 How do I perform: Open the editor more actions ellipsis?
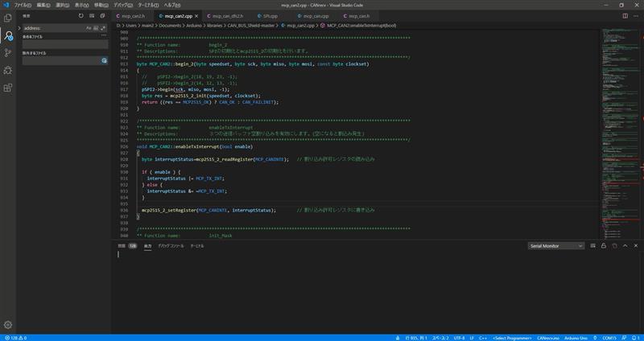(636, 16)
